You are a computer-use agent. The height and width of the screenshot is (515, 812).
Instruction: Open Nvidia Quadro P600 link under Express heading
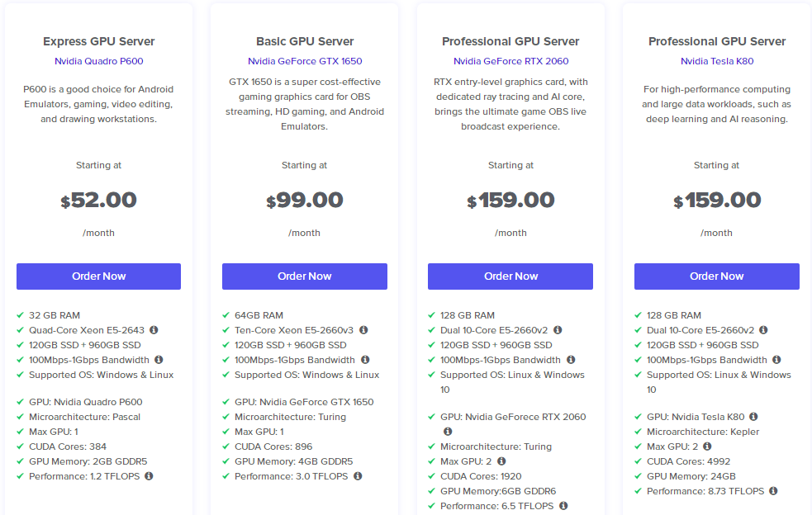pyautogui.click(x=98, y=61)
